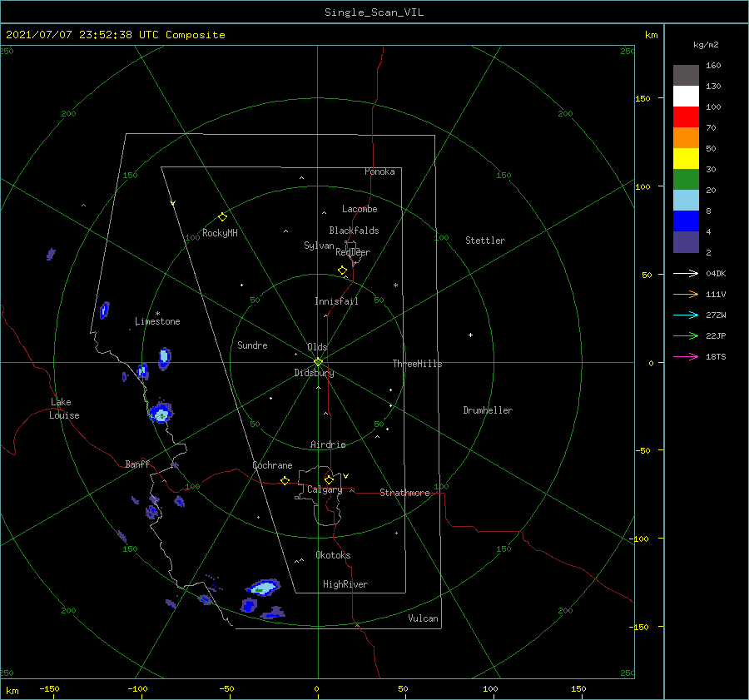Click the white plus marker south of Stettler
The image size is (749, 700).
(470, 335)
